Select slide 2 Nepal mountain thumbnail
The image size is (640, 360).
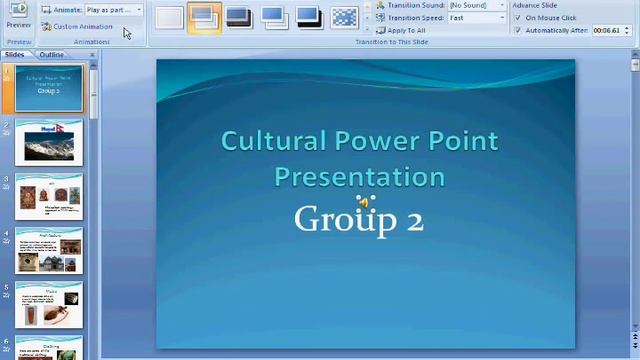(49, 142)
